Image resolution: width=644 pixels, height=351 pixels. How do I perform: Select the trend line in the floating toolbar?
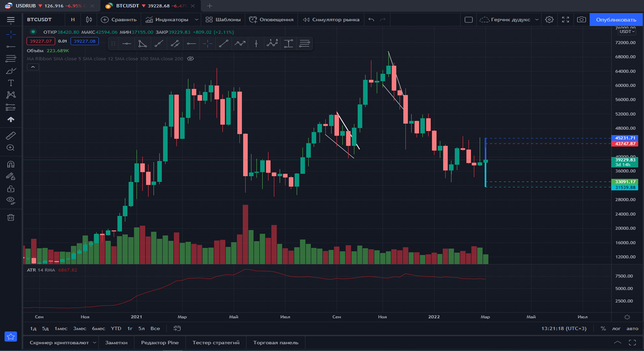point(224,44)
